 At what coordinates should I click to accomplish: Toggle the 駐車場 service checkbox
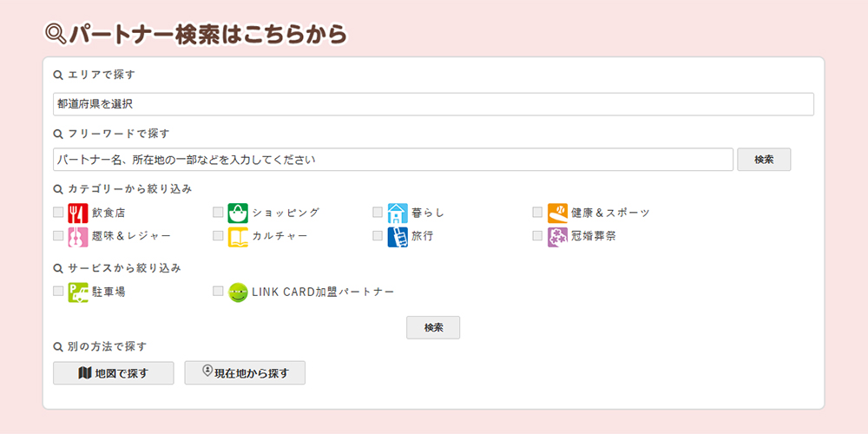coord(58,292)
